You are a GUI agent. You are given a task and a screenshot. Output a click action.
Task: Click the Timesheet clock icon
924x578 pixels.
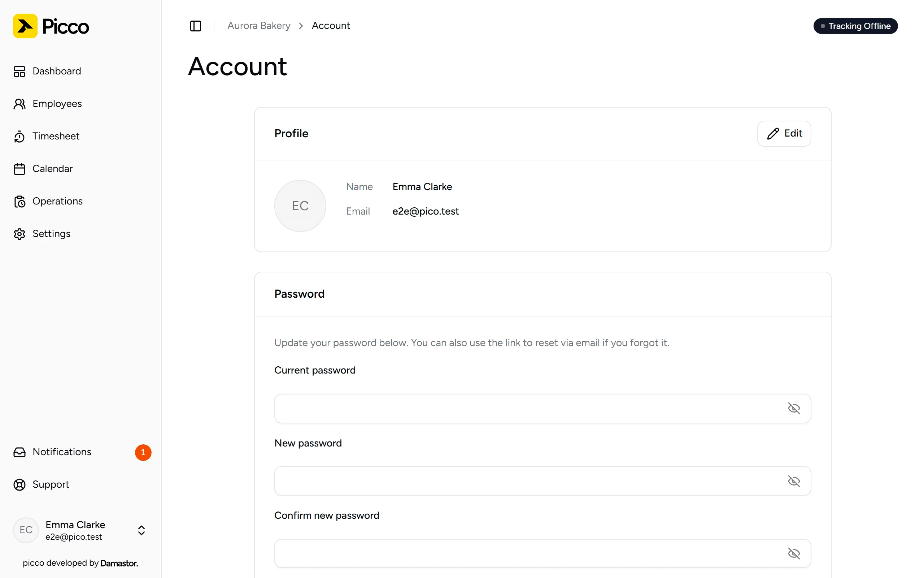tap(19, 137)
